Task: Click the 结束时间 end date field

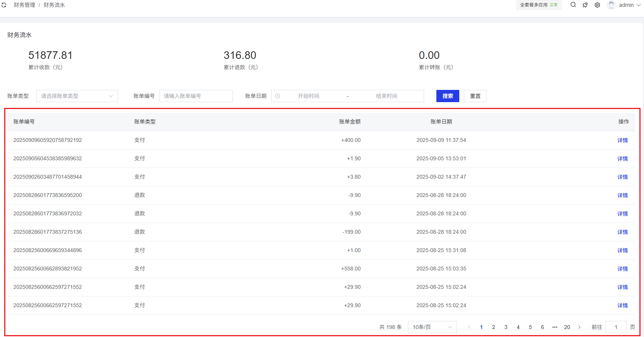Action: (x=386, y=96)
